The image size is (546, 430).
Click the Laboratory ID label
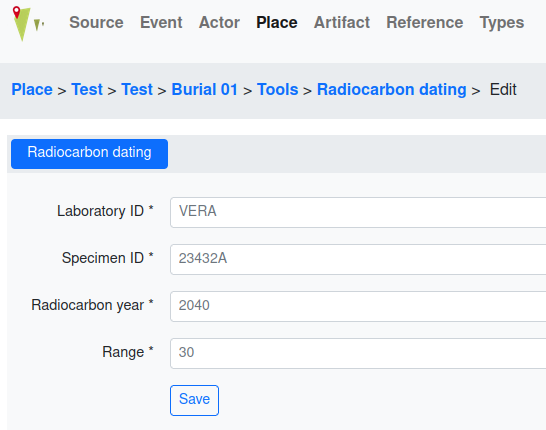click(105, 211)
